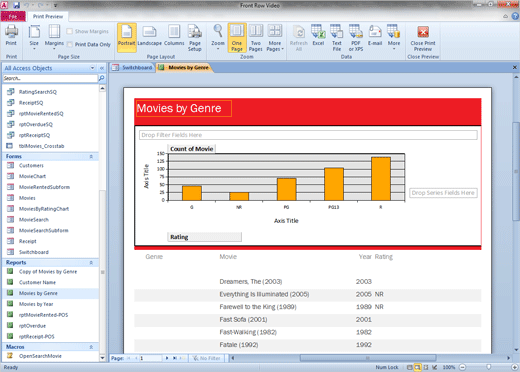Switch to Landscape orientation

[x=149, y=36]
